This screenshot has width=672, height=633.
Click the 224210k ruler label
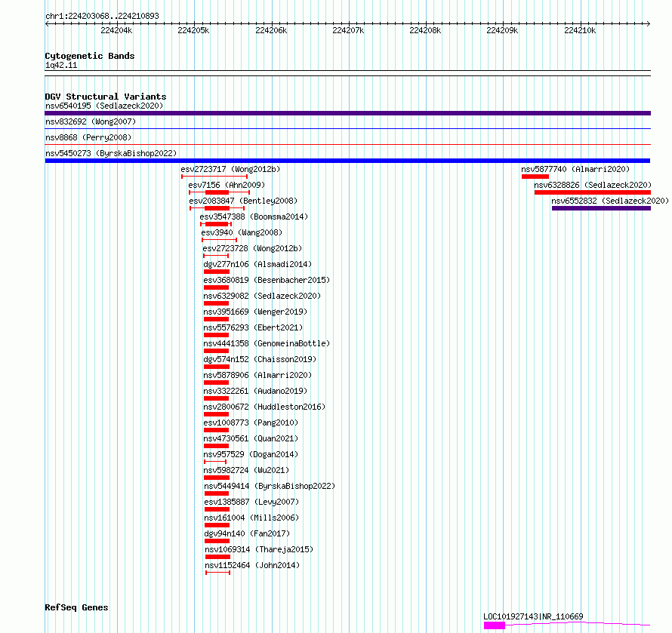click(580, 31)
